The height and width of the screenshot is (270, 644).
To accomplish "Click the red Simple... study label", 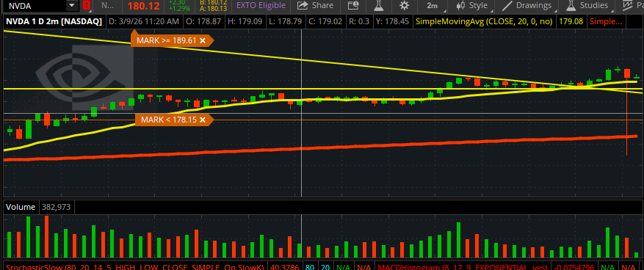I will pos(605,21).
